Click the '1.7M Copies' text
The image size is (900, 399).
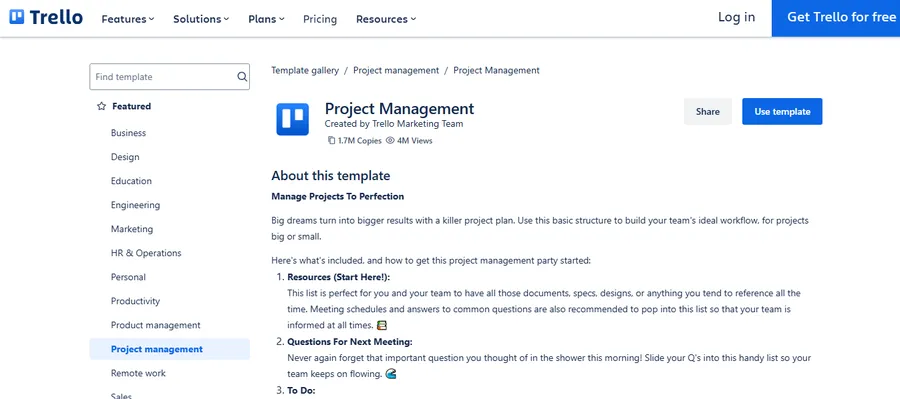pos(360,140)
